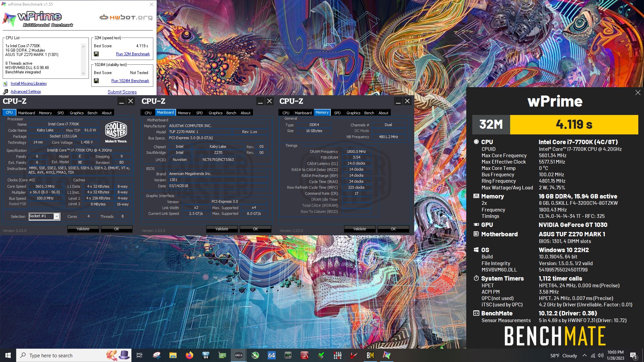Open the notification center with 3 alerts
The image size is (644, 362).
[x=633, y=356]
